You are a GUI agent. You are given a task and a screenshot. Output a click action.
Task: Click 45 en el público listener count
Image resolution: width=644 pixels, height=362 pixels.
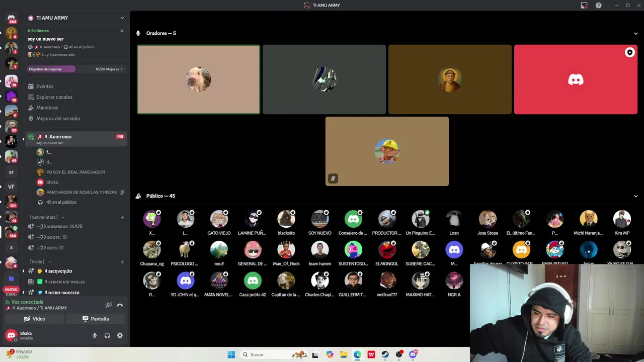coord(61,202)
